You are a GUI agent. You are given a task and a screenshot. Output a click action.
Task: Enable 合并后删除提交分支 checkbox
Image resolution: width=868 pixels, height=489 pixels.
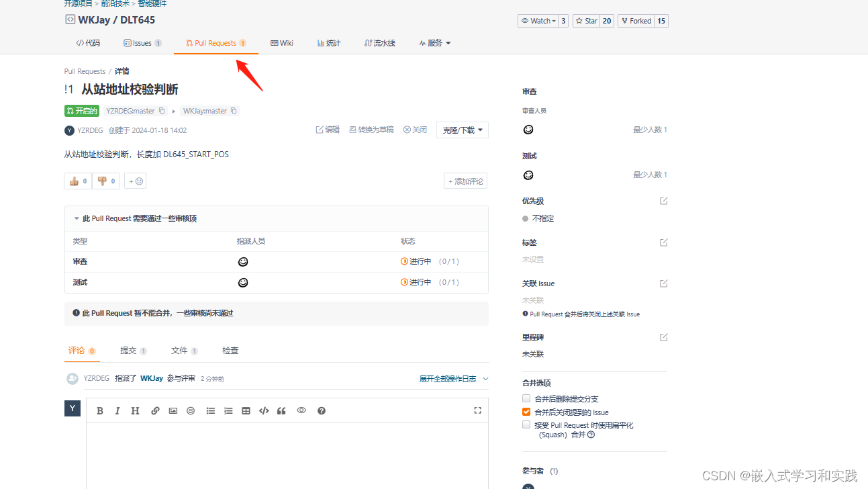tap(526, 399)
